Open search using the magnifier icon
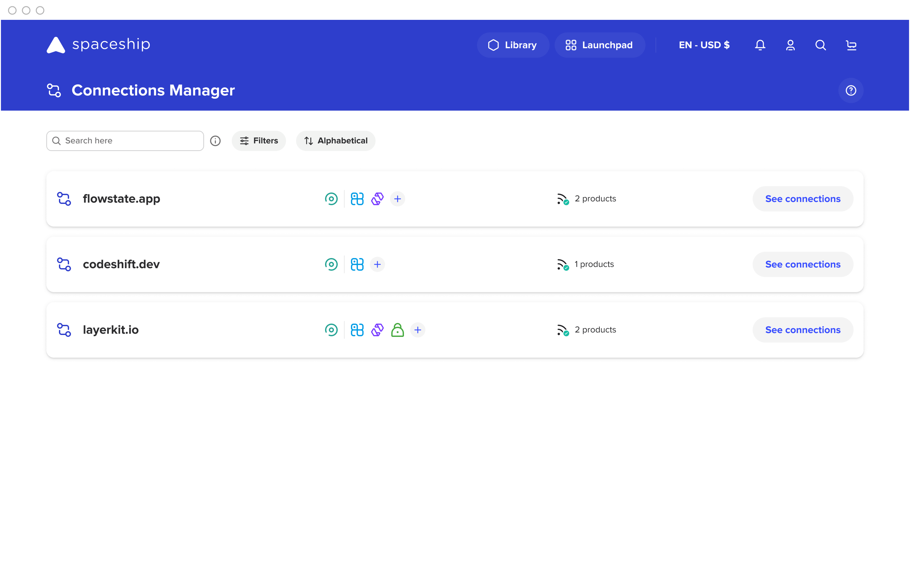910x588 pixels. [820, 45]
